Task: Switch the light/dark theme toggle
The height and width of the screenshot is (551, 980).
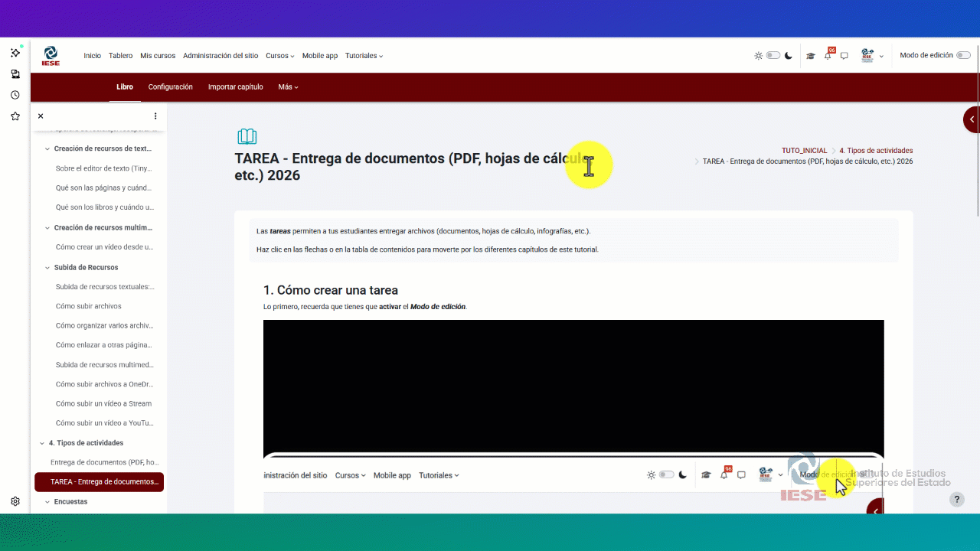Action: tap(773, 55)
